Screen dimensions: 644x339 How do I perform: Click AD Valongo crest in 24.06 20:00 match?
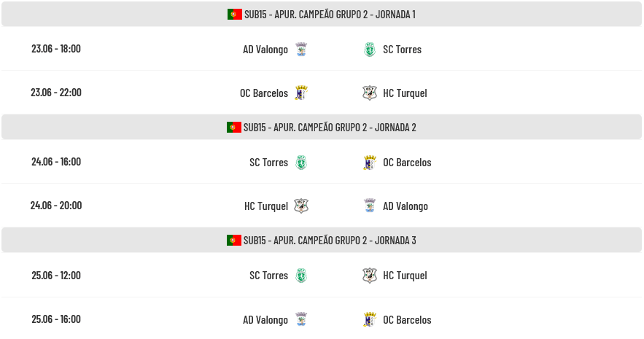pyautogui.click(x=370, y=206)
